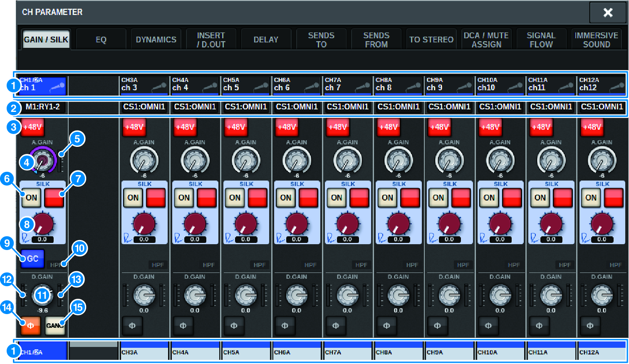Click the phase invert button on CH3A
Screen dimensions: 629x364
(x=132, y=326)
